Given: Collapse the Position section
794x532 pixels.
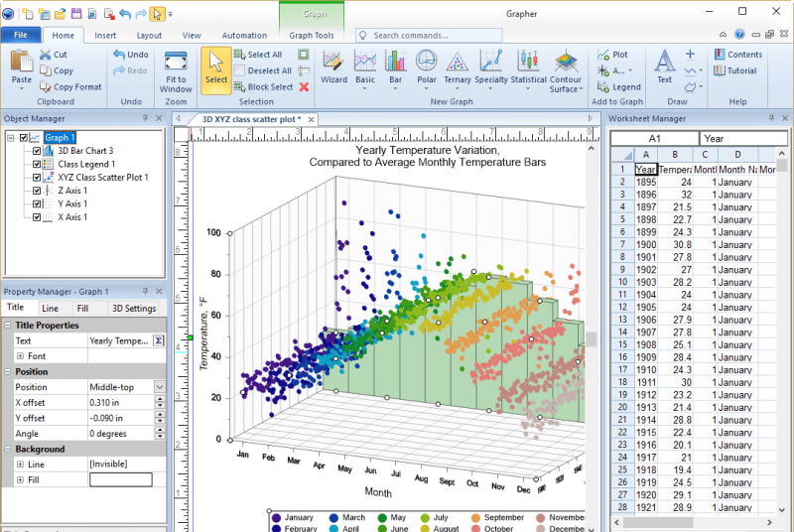Looking at the screenshot, I should (x=8, y=371).
